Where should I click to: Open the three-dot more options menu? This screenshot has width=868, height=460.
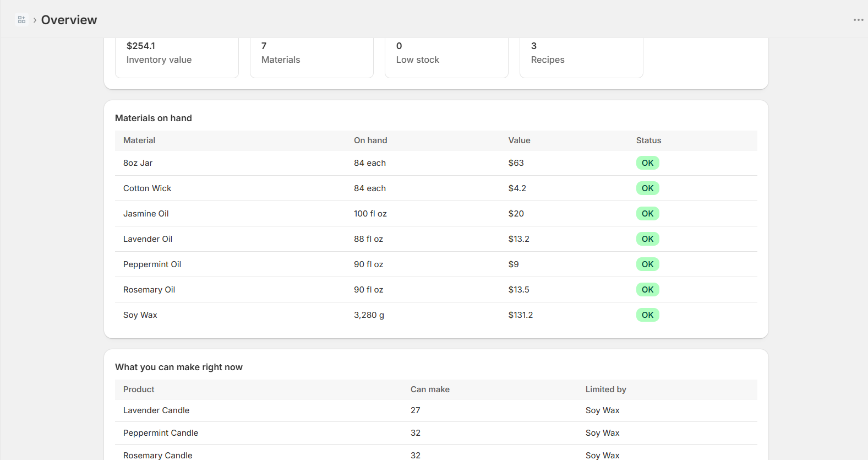858,20
